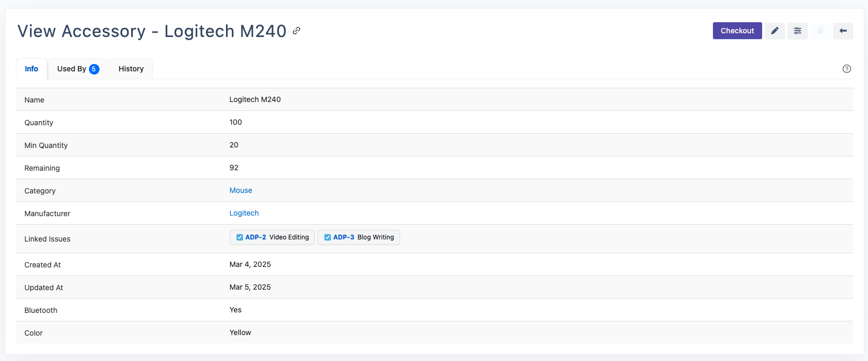Click the ADP-3 issue checkbox icon
Screen dimensions: 868x361
click(328, 237)
